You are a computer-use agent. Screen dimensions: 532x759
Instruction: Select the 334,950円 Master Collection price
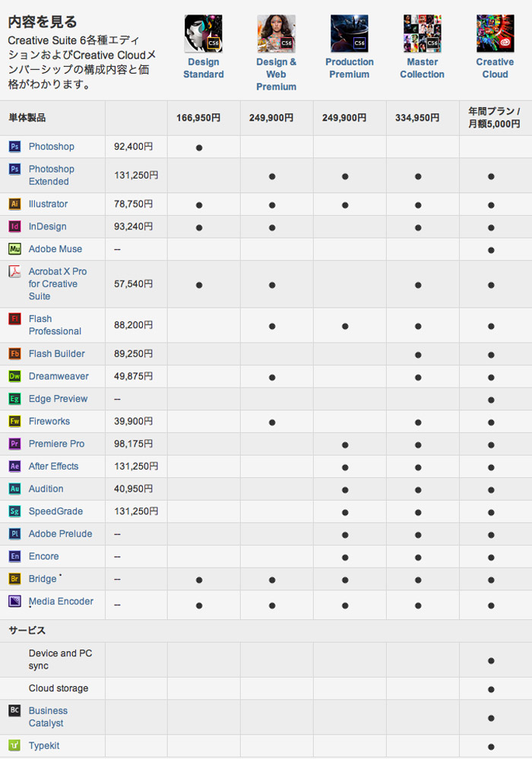coord(417,118)
